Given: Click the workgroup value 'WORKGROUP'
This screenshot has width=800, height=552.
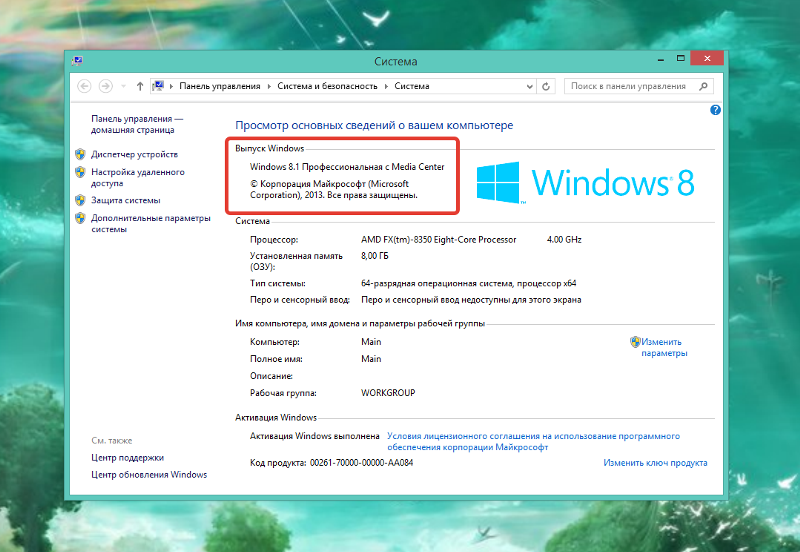Looking at the screenshot, I should (x=388, y=393).
